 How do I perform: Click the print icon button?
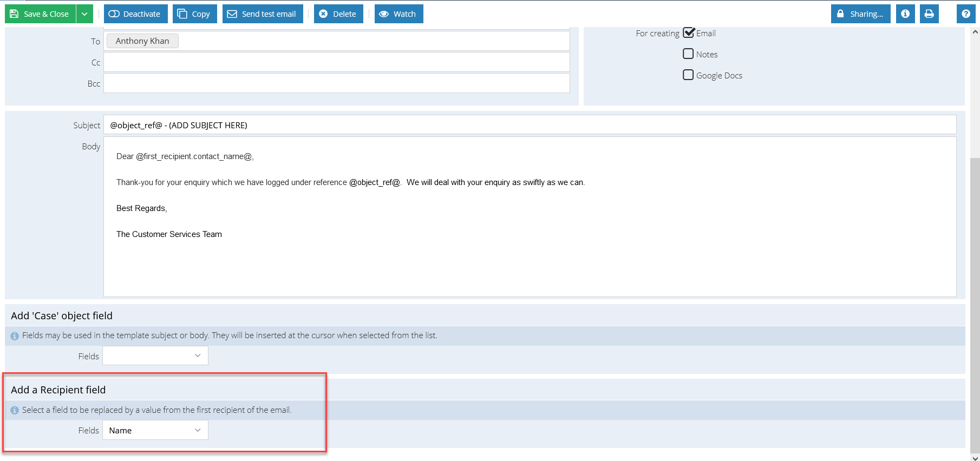tap(929, 14)
